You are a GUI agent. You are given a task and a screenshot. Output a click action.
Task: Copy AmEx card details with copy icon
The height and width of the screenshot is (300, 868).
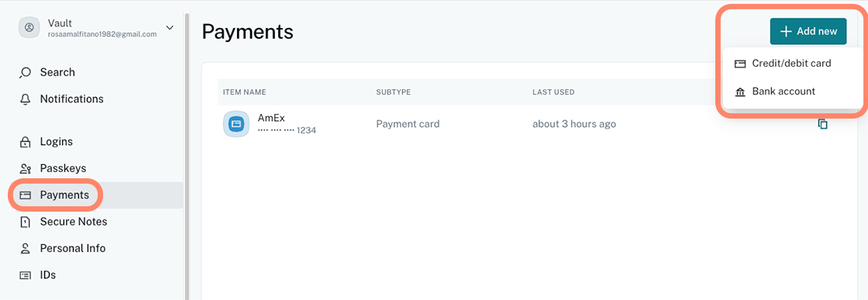[x=822, y=124]
